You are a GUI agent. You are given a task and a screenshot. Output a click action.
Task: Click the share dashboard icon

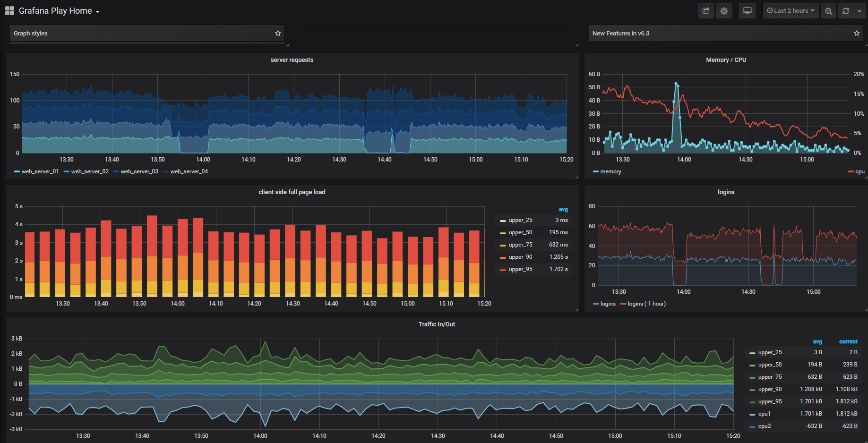(706, 11)
